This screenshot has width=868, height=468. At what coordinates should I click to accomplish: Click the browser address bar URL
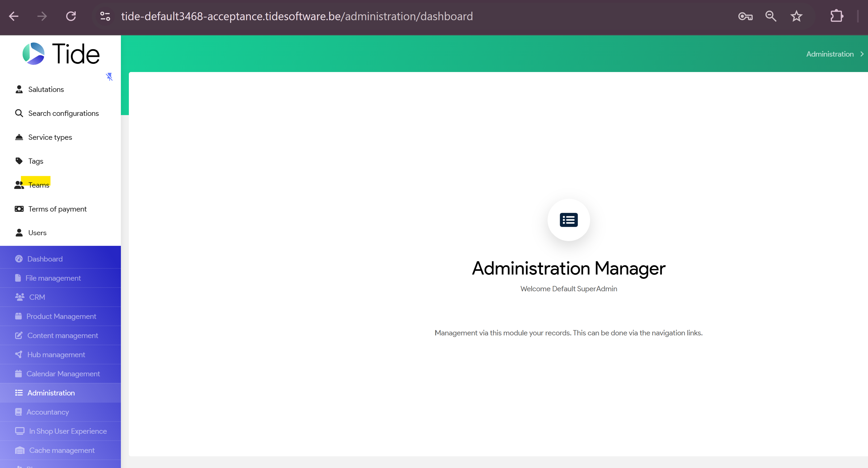297,16
